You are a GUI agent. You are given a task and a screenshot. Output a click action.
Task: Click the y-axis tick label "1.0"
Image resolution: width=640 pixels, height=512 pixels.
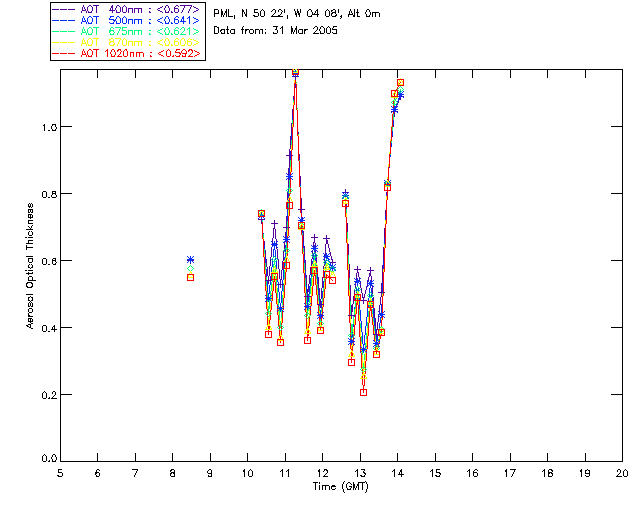49,127
